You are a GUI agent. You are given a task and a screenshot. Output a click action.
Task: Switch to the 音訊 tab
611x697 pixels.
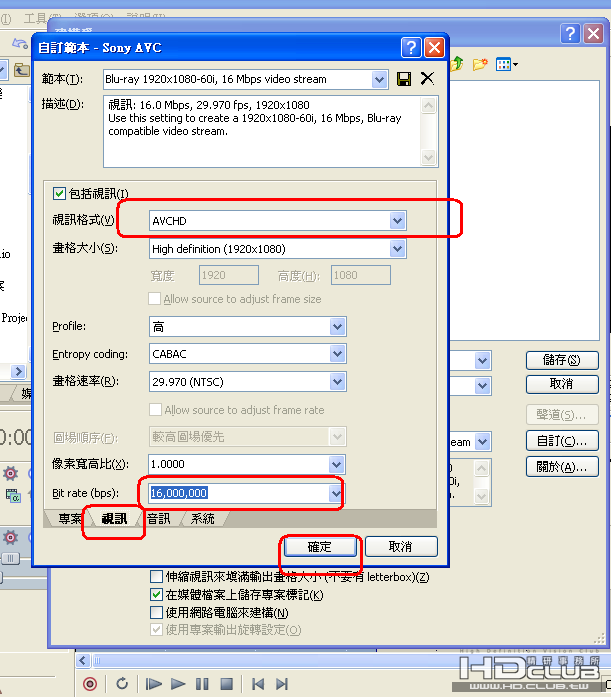[159, 519]
